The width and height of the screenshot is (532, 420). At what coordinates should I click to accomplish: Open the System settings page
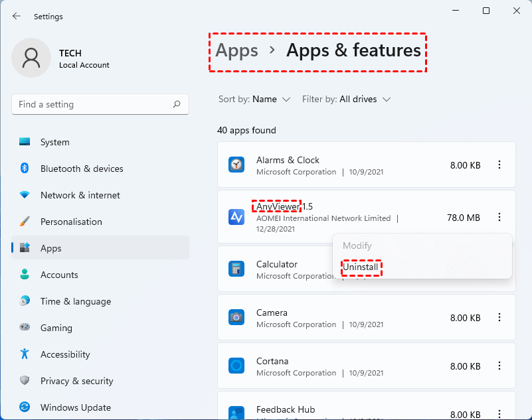pyautogui.click(x=54, y=142)
